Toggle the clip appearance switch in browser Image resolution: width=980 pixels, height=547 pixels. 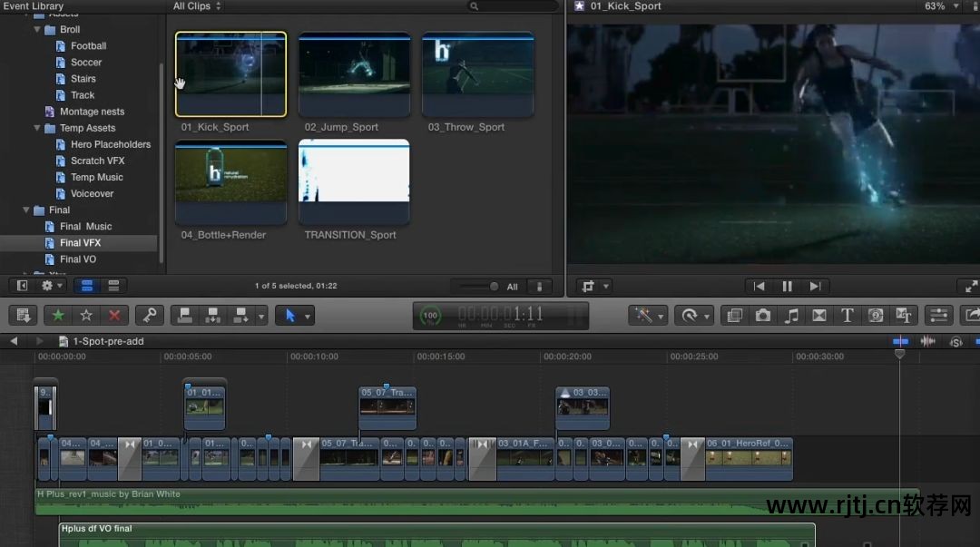pyautogui.click(x=539, y=287)
